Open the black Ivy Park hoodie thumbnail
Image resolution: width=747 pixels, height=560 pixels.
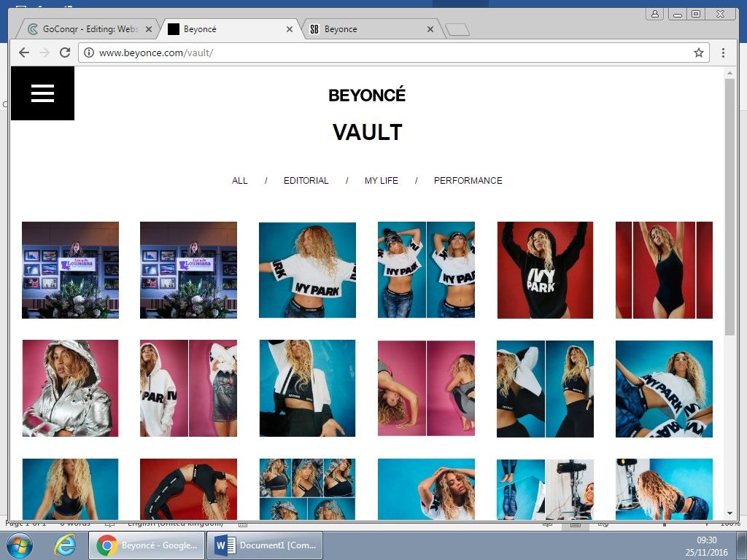pos(545,270)
